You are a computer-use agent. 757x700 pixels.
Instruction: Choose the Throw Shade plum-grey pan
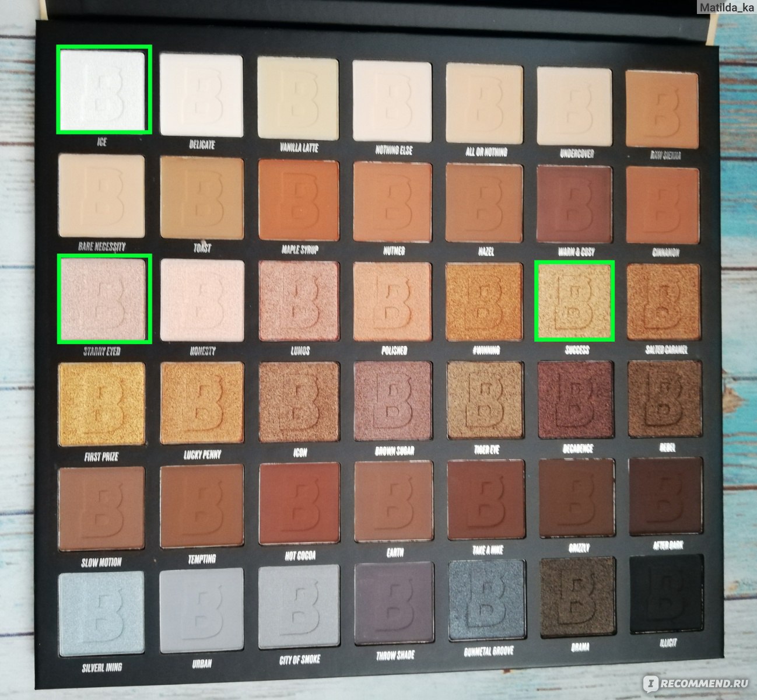395,603
